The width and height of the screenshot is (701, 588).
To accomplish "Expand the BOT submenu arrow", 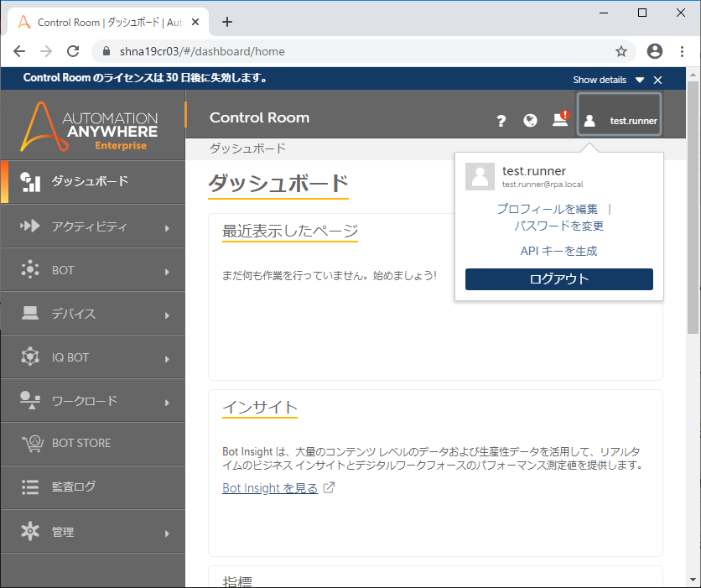I will pos(167,272).
